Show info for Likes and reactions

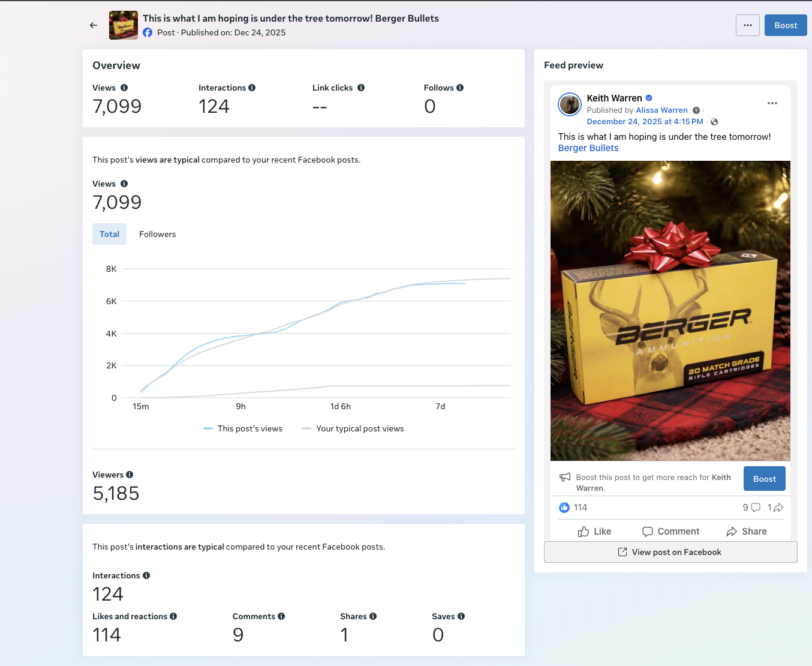pyautogui.click(x=173, y=616)
